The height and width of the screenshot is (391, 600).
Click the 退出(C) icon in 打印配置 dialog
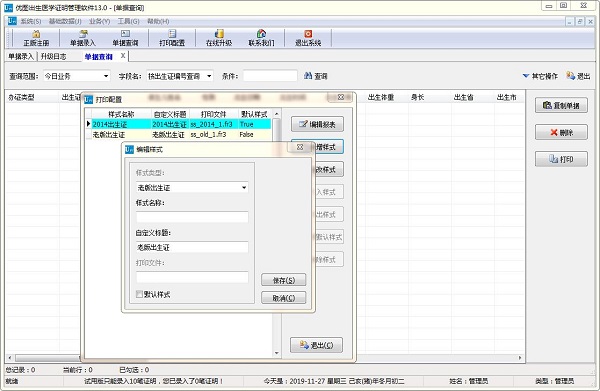coord(304,345)
